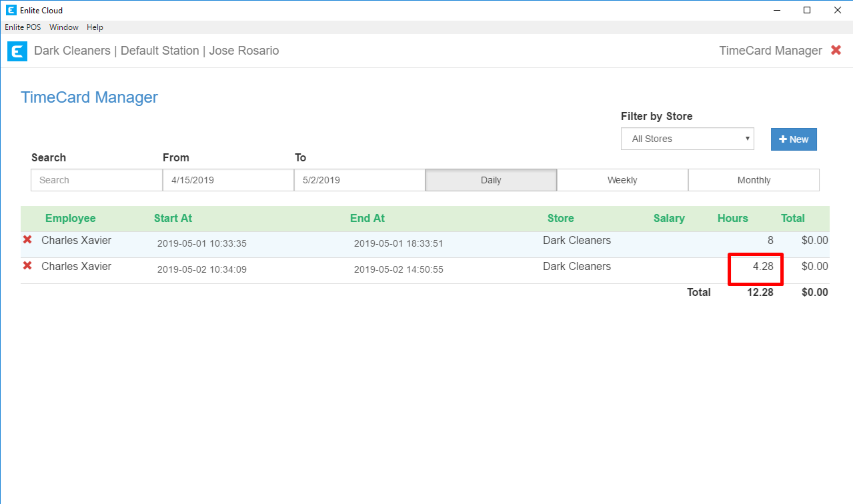The width and height of the screenshot is (853, 504).
Task: Open the Help menu
Action: [95, 27]
